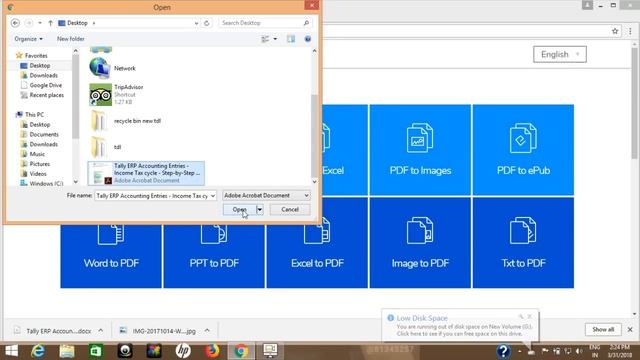
Task: Open the PDF to Images tile
Action: [420, 150]
